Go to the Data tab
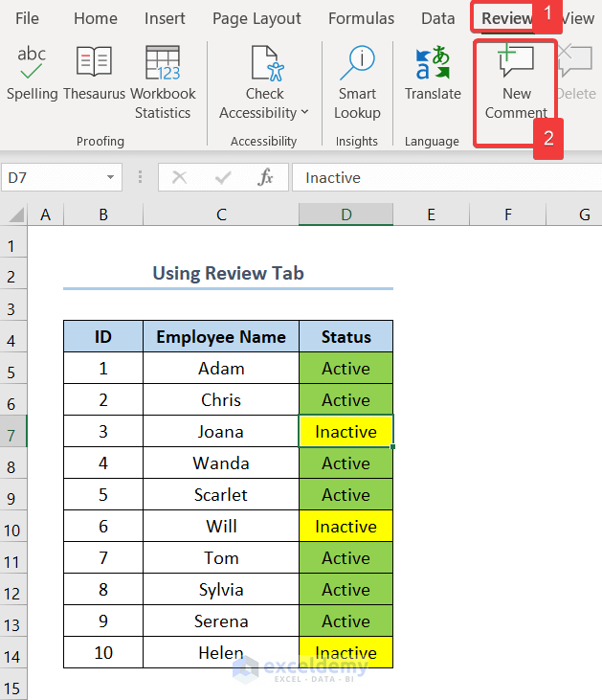The image size is (602, 700). (x=438, y=18)
